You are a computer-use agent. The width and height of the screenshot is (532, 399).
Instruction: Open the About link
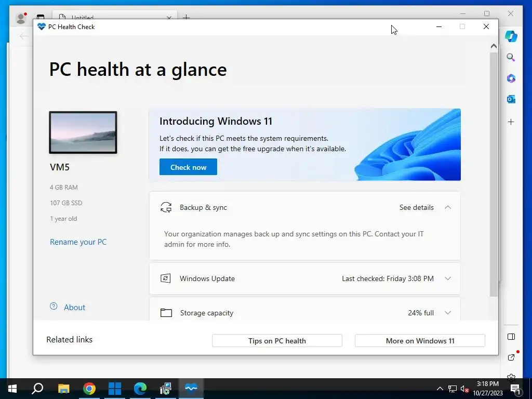pyautogui.click(x=75, y=308)
